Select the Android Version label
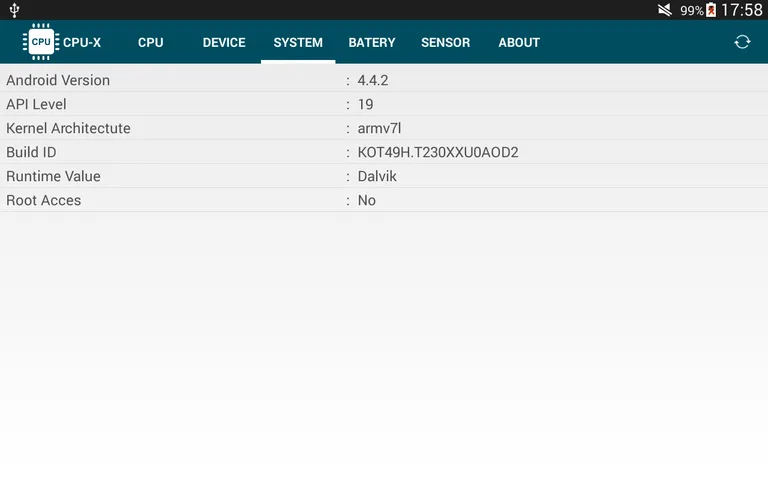 pyautogui.click(x=58, y=80)
